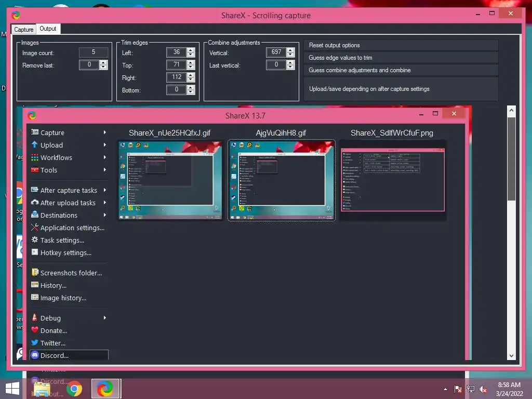The height and width of the screenshot is (399, 532).
Task: Expand the Upload submenu arrow
Action: [105, 145]
